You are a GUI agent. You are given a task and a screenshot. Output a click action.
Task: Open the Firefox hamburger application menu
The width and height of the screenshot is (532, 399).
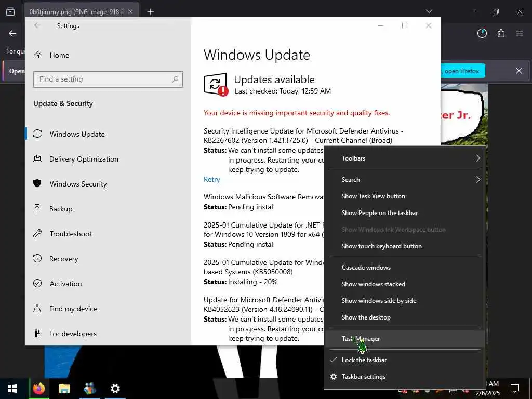click(x=520, y=33)
